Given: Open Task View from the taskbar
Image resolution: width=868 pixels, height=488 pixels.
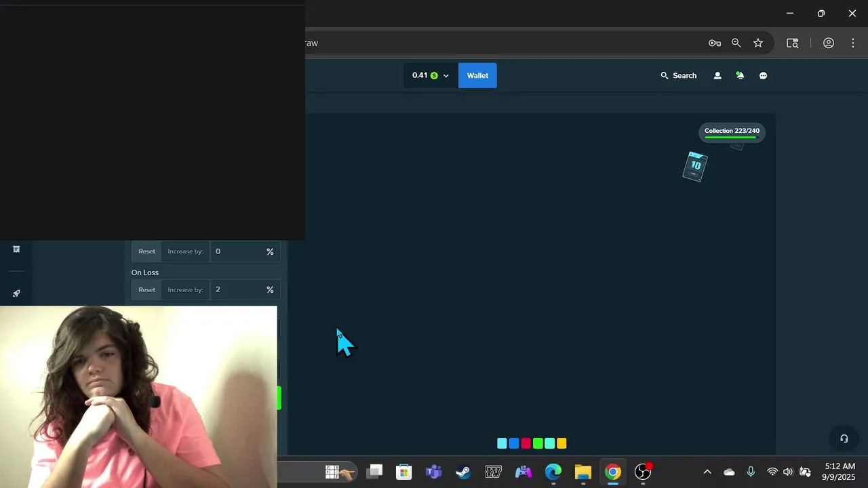Looking at the screenshot, I should pos(374,472).
